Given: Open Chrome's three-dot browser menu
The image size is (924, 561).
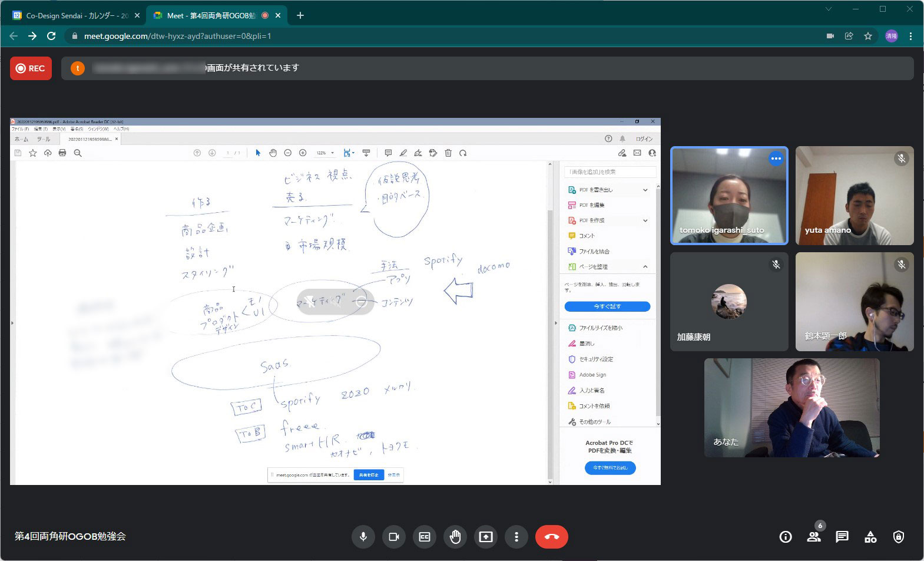Looking at the screenshot, I should [x=910, y=36].
